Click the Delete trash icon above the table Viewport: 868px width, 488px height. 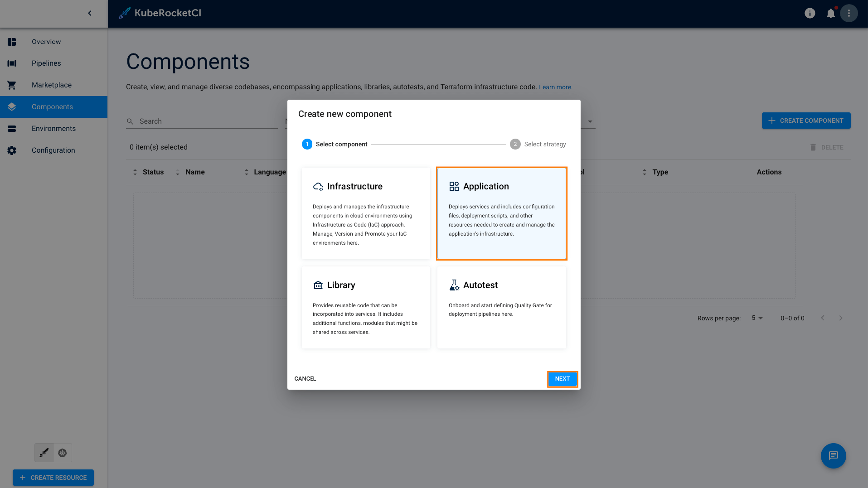tap(813, 147)
